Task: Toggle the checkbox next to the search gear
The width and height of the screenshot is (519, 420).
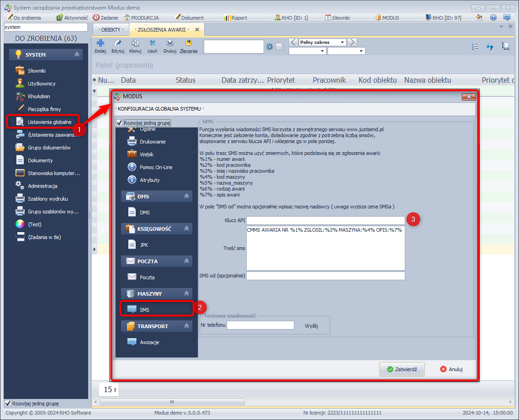Action: [279, 47]
